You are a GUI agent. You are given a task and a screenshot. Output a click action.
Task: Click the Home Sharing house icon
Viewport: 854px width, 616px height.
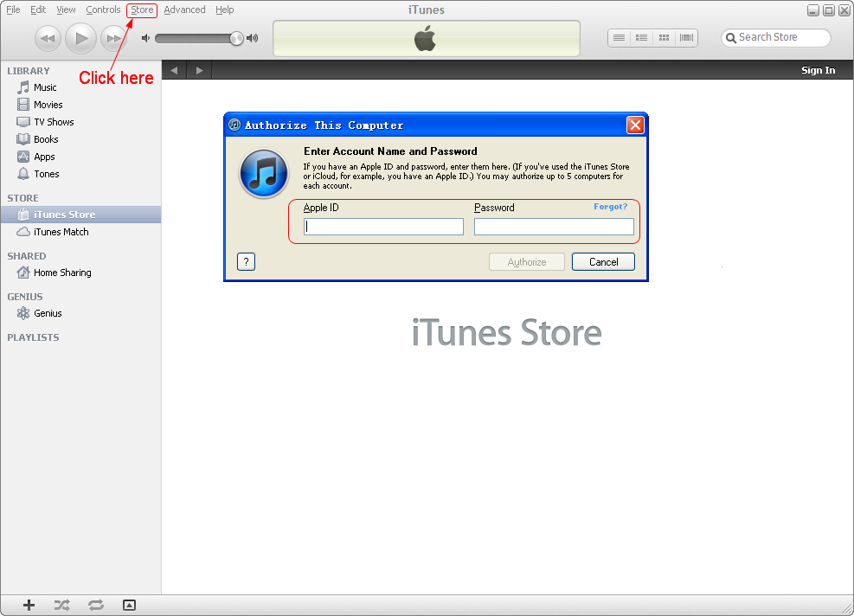point(23,273)
